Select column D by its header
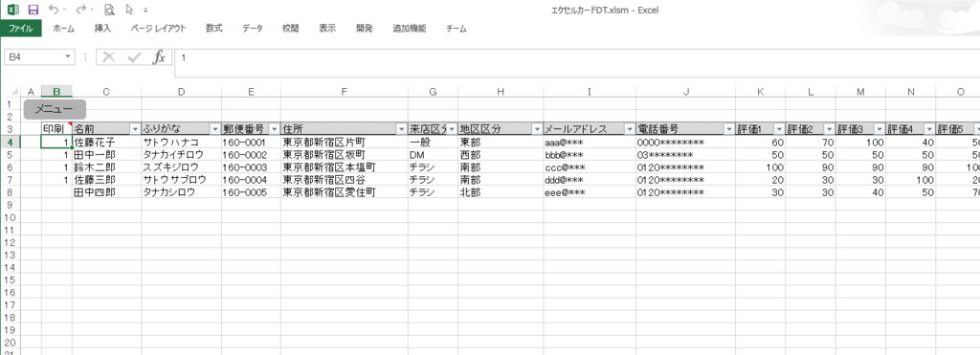The image size is (980, 355). click(x=181, y=92)
